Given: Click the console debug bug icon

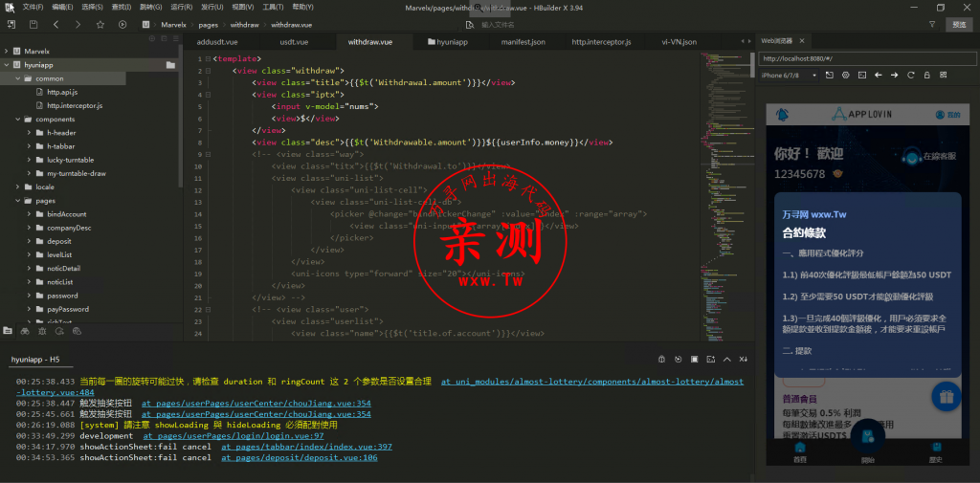Looking at the screenshot, I should pyautogui.click(x=662, y=360).
